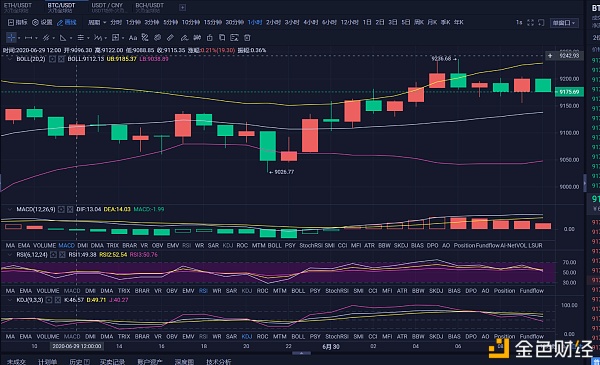This screenshot has width=600, height=365.
Task: Select the Fibonacci lines tool
Action: pos(80,38)
